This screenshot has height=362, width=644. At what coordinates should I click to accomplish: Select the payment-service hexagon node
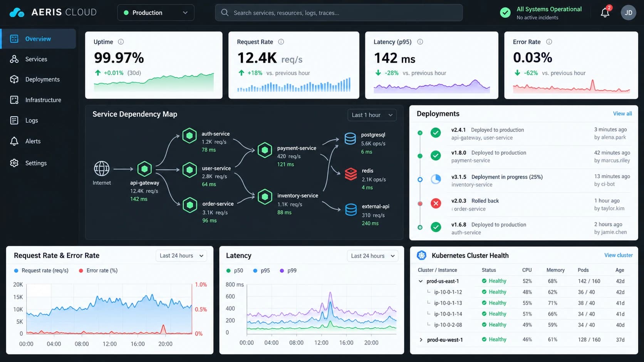[265, 150]
